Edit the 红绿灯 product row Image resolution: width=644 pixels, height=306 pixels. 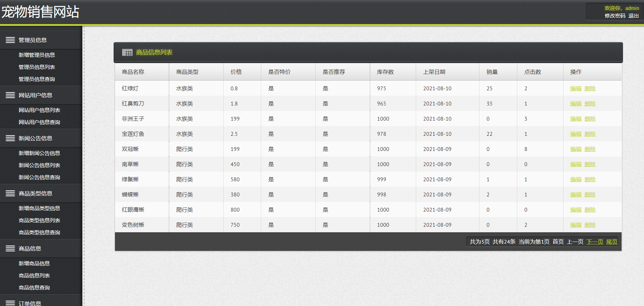click(x=576, y=89)
